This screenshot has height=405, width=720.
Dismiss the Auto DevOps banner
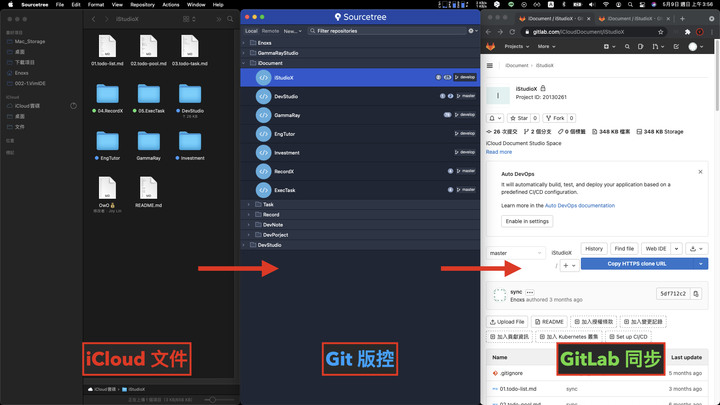(x=700, y=172)
